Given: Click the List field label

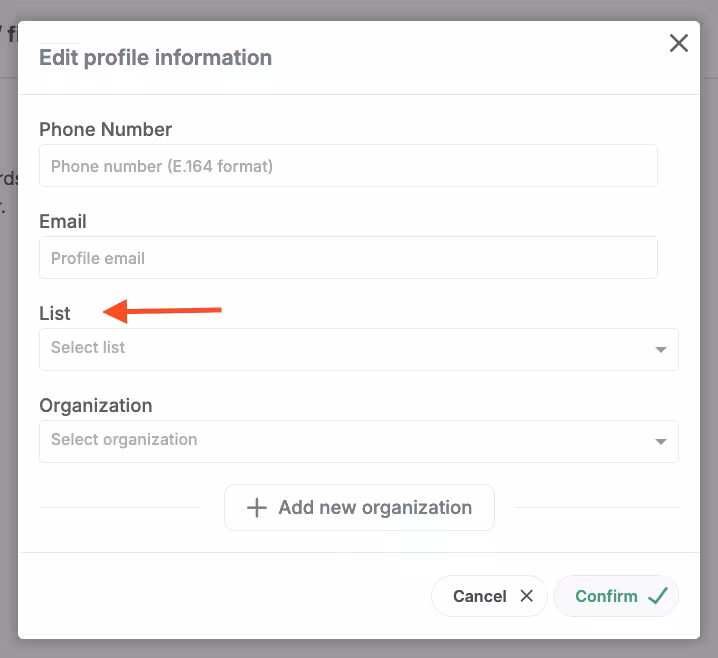Looking at the screenshot, I should pyautogui.click(x=55, y=313).
